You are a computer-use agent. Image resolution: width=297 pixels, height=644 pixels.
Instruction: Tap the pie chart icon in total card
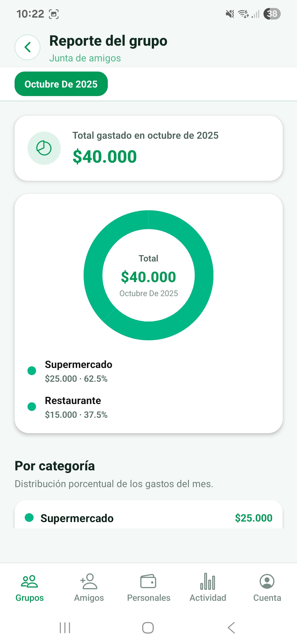44,148
